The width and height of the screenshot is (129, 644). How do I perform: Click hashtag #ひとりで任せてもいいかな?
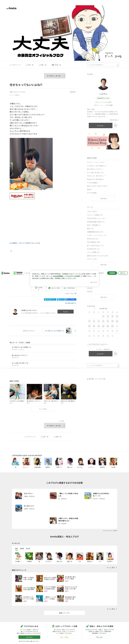[29, 243]
